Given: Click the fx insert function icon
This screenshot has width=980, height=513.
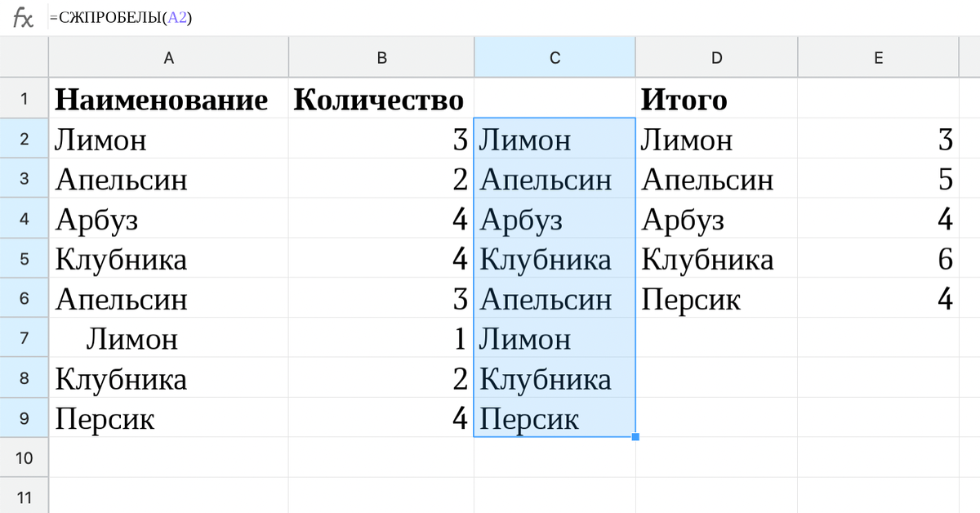Looking at the screenshot, I should pyautogui.click(x=23, y=18).
